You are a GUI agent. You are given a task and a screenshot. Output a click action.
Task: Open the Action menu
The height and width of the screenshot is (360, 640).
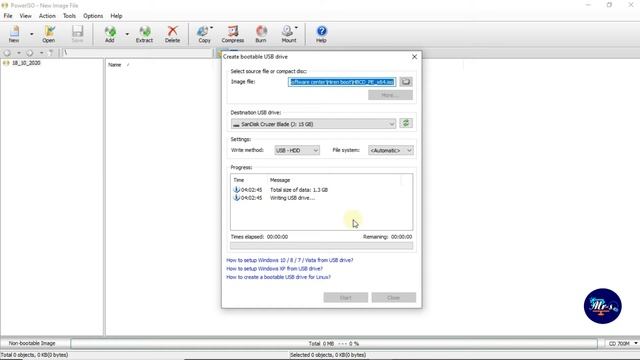(x=47, y=16)
